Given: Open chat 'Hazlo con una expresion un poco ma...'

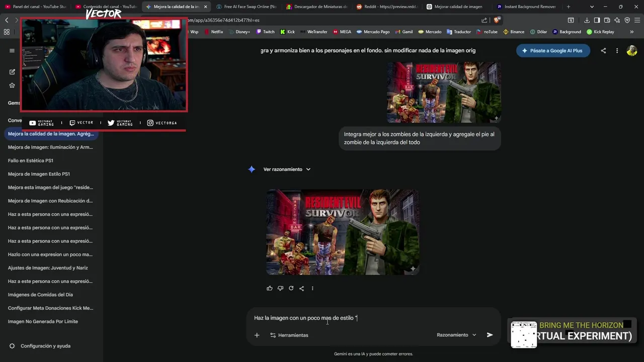Looking at the screenshot, I should pyautogui.click(x=50, y=254).
